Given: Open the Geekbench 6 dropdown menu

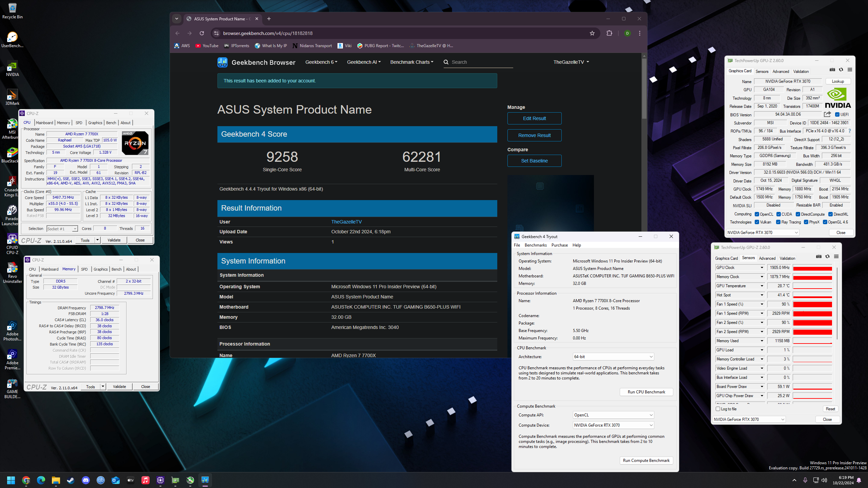Looking at the screenshot, I should [x=321, y=62].
